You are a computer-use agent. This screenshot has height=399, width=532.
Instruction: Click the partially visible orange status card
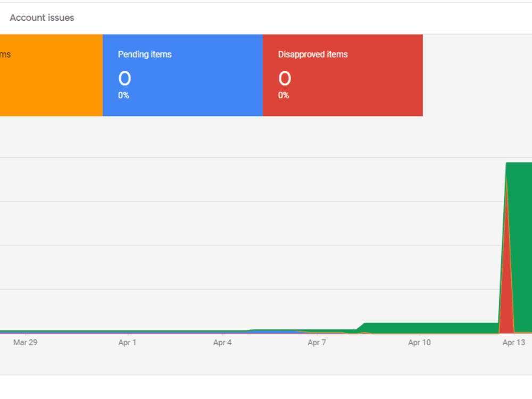point(51,76)
